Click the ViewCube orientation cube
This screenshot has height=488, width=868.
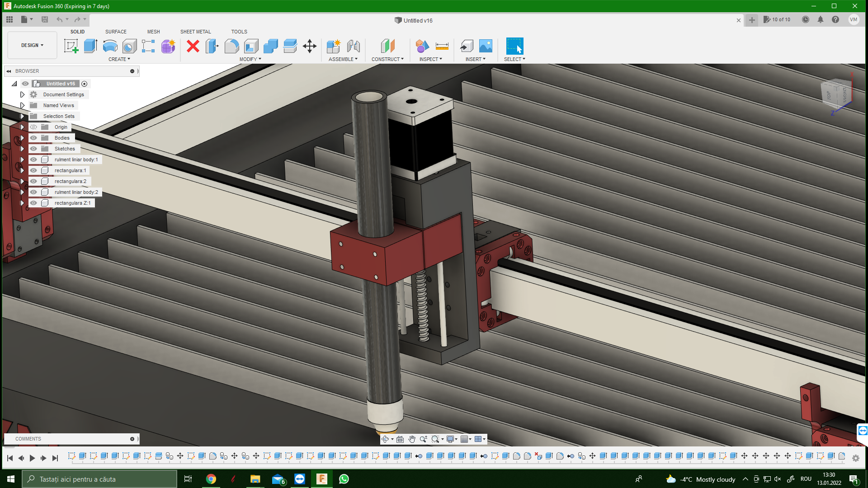(x=835, y=94)
